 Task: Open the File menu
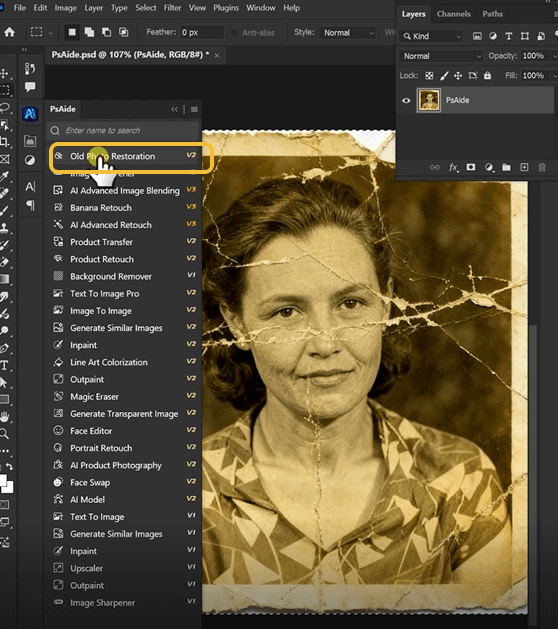(x=20, y=8)
